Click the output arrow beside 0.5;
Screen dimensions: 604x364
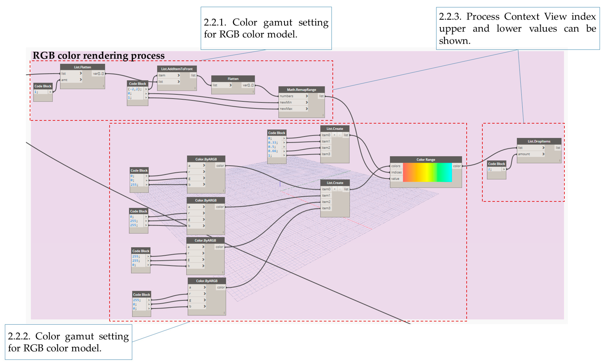coord(284,147)
